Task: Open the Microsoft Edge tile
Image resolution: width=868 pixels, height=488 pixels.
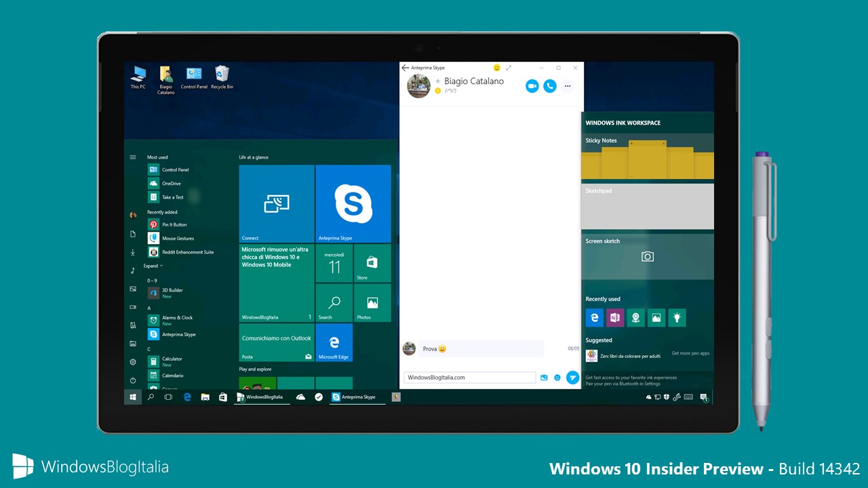Action: click(334, 342)
